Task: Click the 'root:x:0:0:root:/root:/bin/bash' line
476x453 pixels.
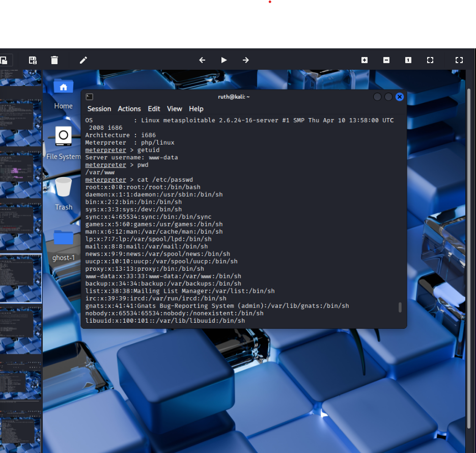Action: [143, 187]
